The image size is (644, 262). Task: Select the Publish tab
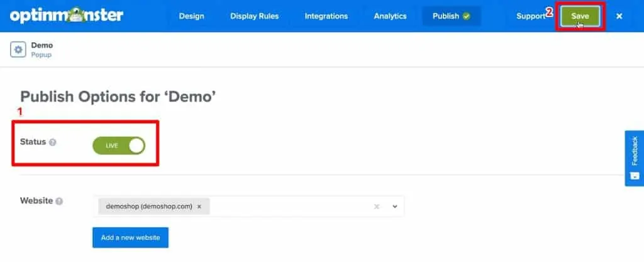point(452,16)
